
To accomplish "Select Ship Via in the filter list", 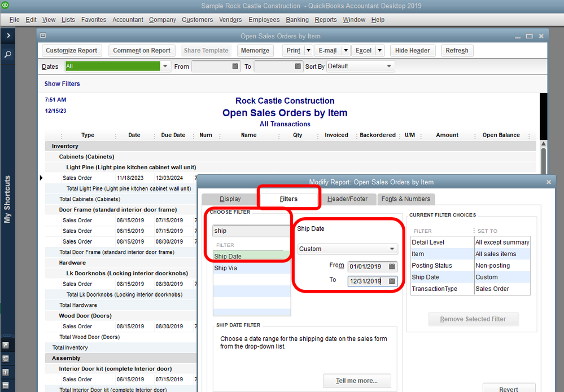I will pos(251,268).
